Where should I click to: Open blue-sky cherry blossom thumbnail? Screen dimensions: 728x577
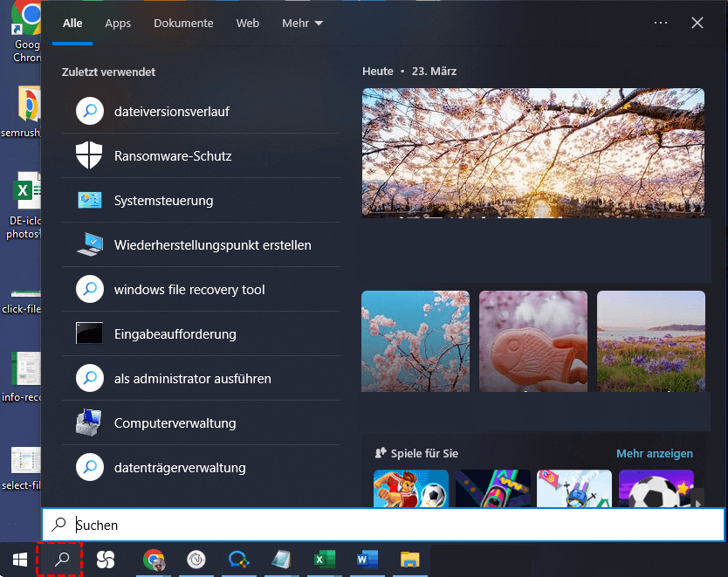point(416,341)
